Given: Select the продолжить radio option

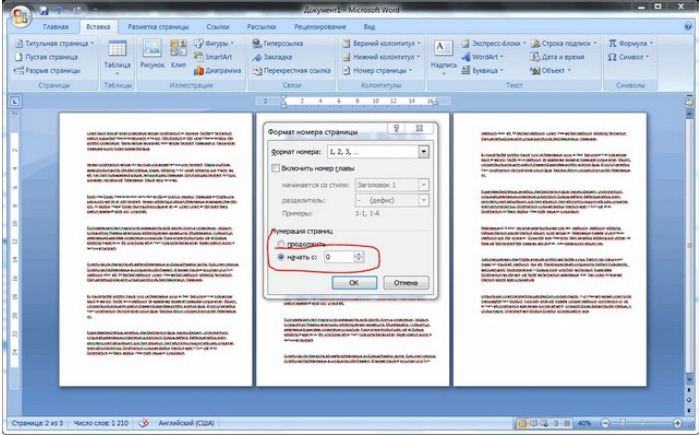Looking at the screenshot, I should tap(280, 244).
